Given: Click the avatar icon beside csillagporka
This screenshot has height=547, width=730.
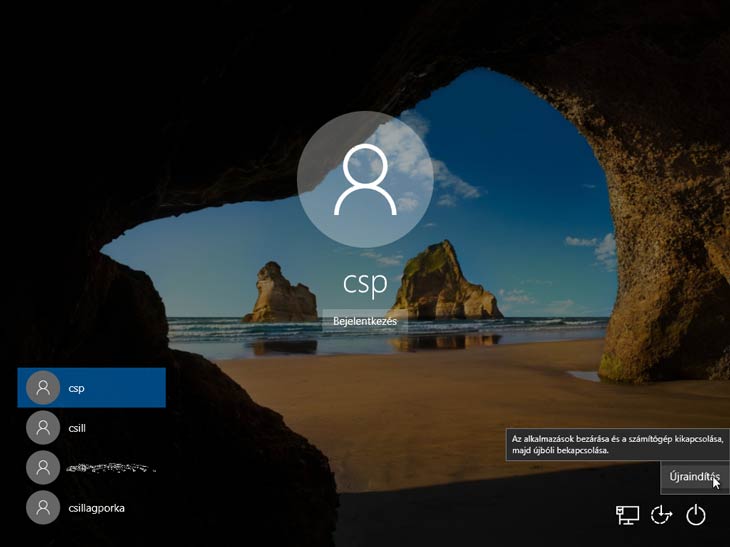Looking at the screenshot, I should pos(42,508).
